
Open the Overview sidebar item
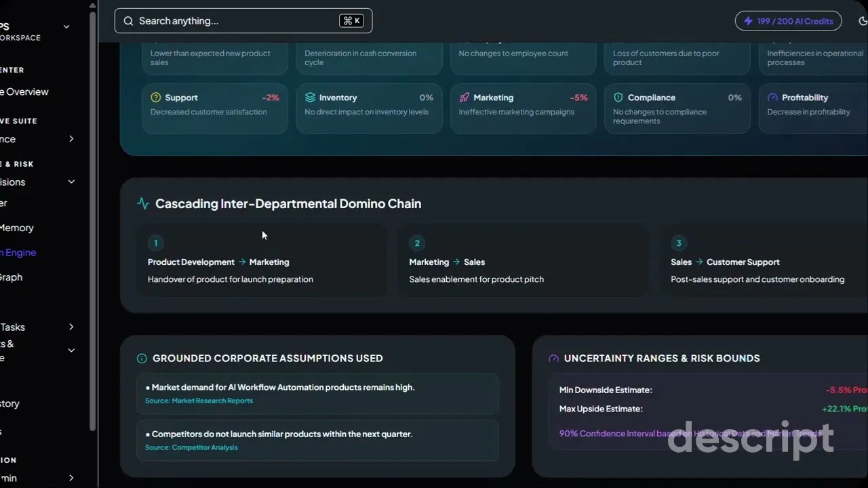(x=24, y=91)
